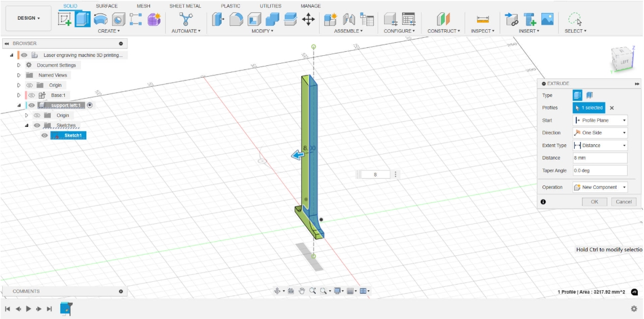Activate the Extrude tool icon
This screenshot has width=644, height=319.
pyautogui.click(x=82, y=19)
